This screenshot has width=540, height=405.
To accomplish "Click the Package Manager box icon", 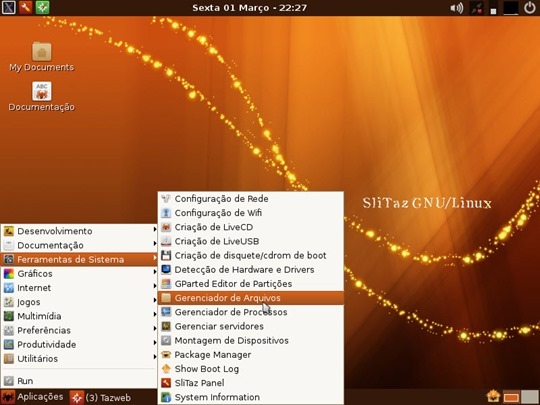I will (166, 354).
